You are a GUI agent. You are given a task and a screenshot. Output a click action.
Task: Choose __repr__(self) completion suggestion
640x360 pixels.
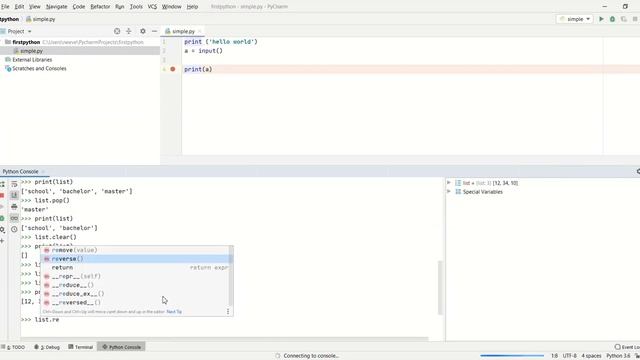pos(135,276)
